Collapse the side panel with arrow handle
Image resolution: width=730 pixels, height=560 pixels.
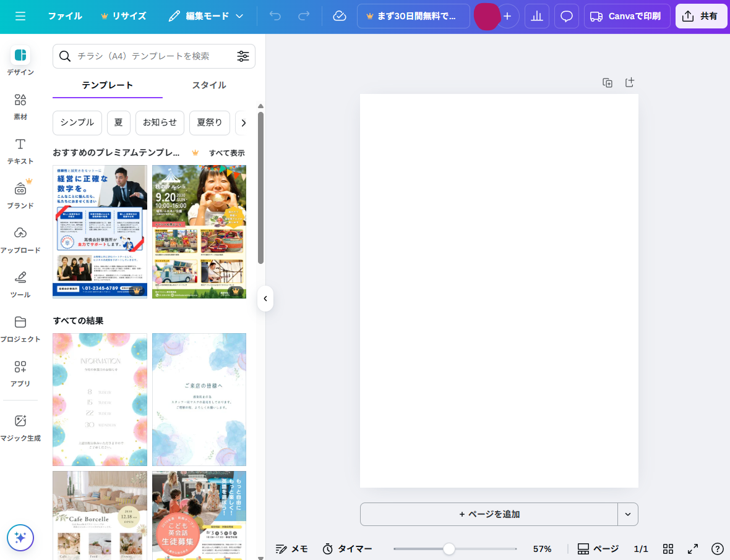265,299
